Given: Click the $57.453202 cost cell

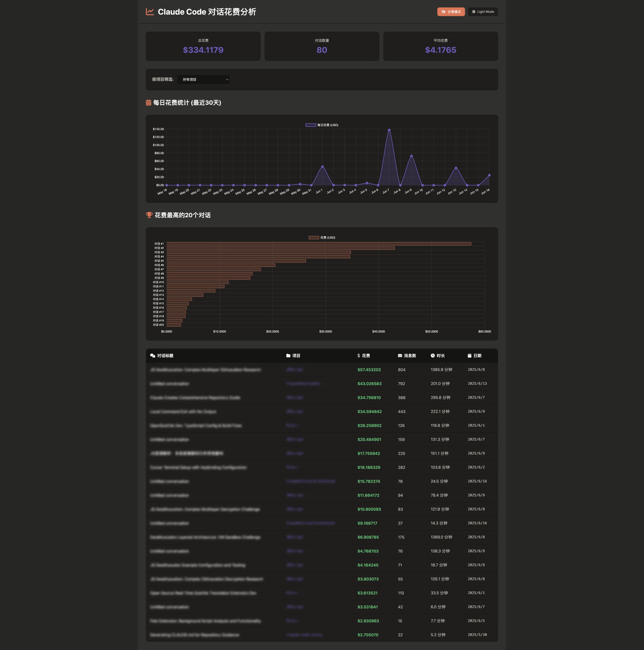Looking at the screenshot, I should [369, 370].
